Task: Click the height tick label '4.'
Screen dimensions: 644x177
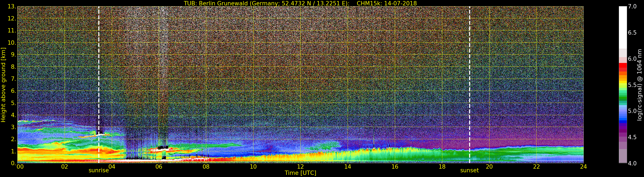Action: [x=14, y=115]
